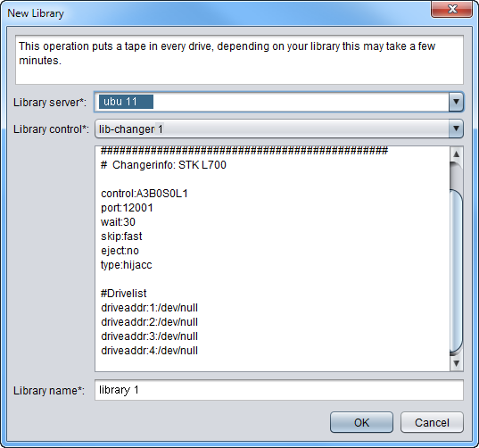Confirm with the OK button
The height and width of the screenshot is (448, 479).
pyautogui.click(x=361, y=422)
